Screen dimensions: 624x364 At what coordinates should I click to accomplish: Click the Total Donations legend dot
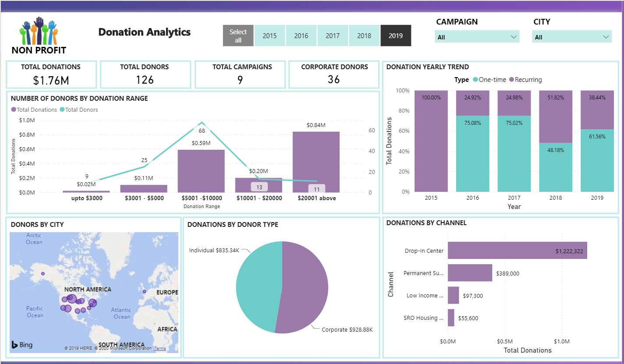[x=14, y=110]
